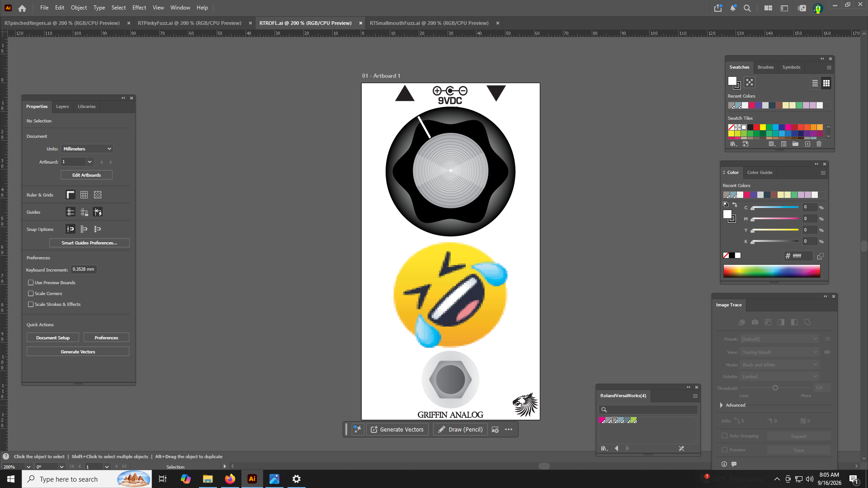The width and height of the screenshot is (868, 488).
Task: Switch to the Color Guide tab
Action: (x=759, y=173)
